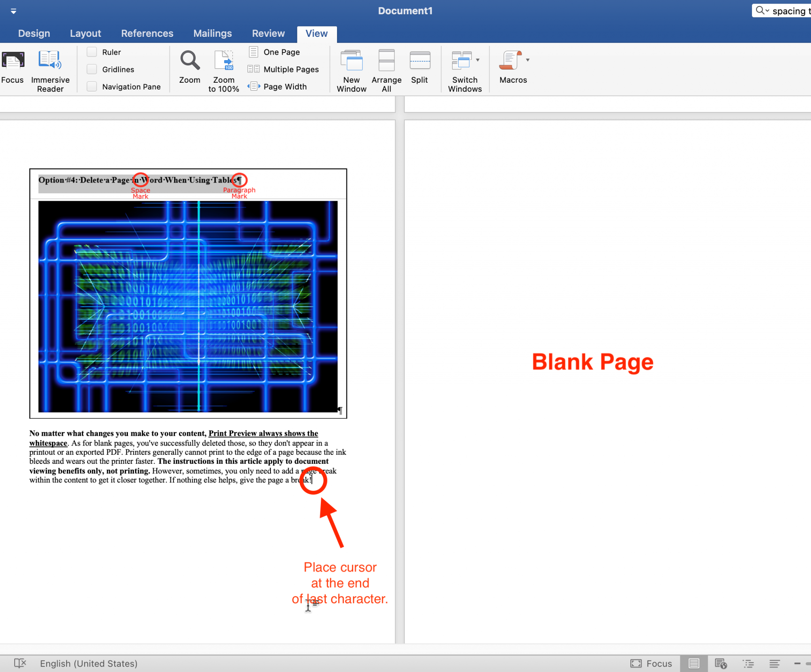Click Zoom to 100%
The width and height of the screenshot is (811, 672).
(224, 69)
